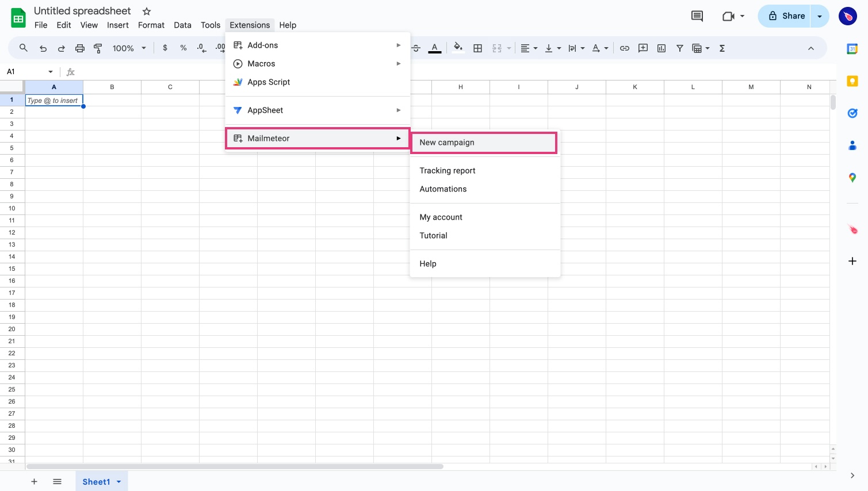
Task: Select Automations entry
Action: tap(485, 189)
